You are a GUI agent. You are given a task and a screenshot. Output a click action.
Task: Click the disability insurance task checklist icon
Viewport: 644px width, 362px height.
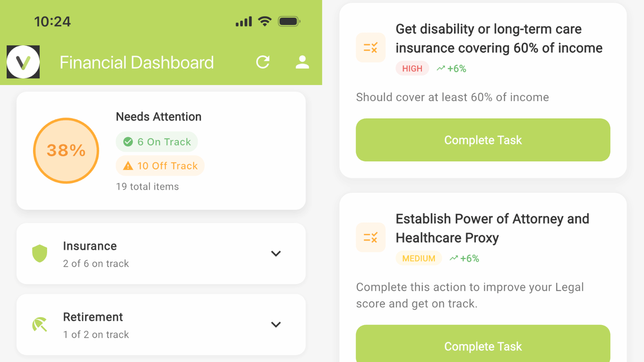click(371, 48)
